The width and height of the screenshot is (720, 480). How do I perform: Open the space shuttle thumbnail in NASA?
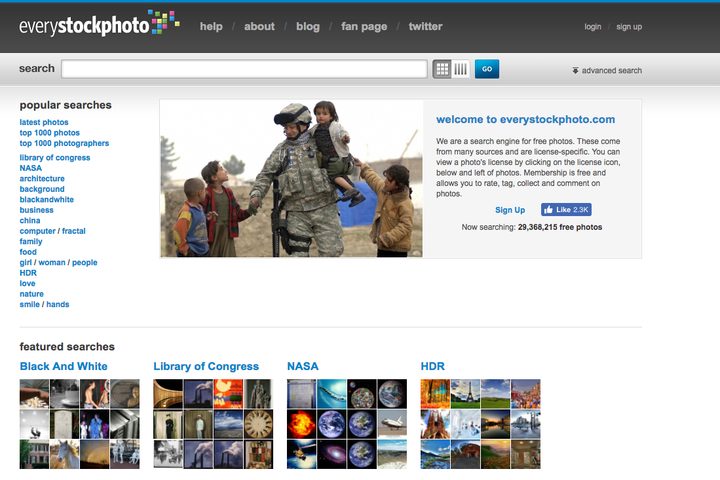click(392, 424)
